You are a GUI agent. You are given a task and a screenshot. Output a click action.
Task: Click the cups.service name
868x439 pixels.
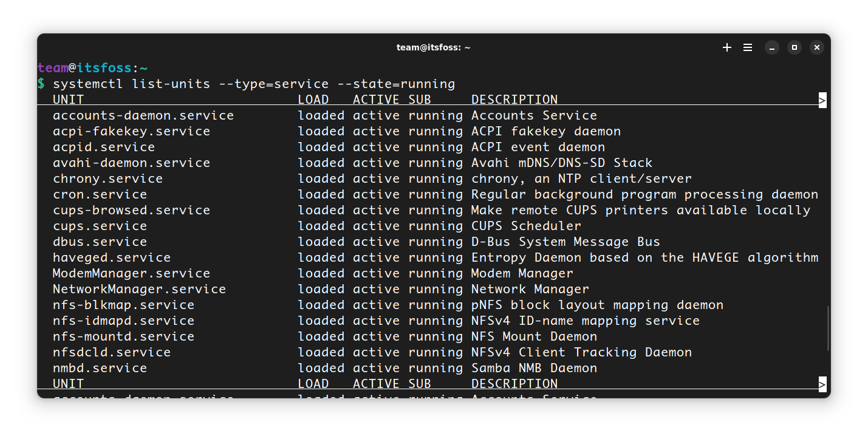[x=99, y=225]
